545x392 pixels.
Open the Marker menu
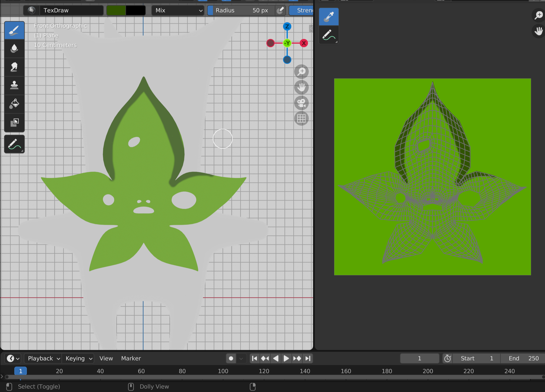point(131,358)
